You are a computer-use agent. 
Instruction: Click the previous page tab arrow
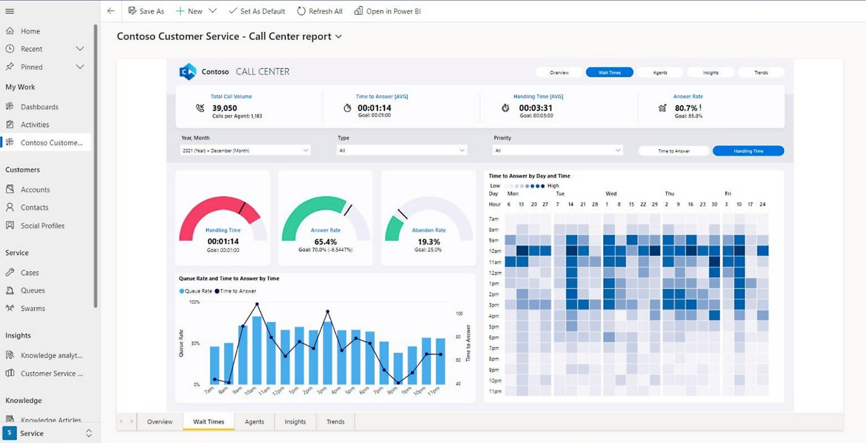click(x=121, y=421)
